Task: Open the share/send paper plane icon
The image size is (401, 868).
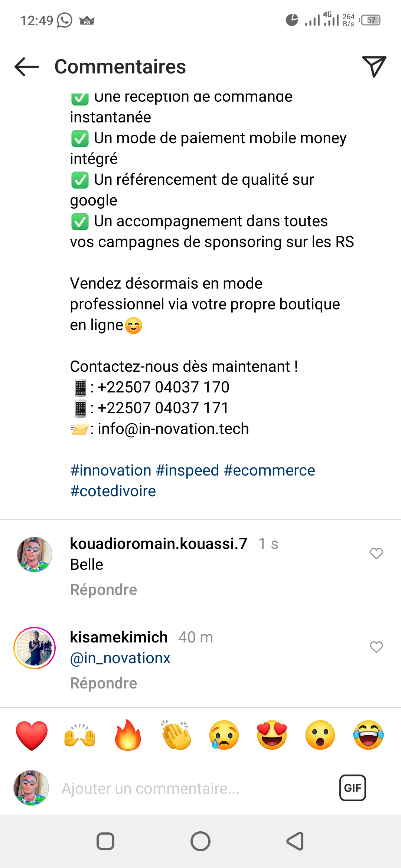Action: [374, 67]
